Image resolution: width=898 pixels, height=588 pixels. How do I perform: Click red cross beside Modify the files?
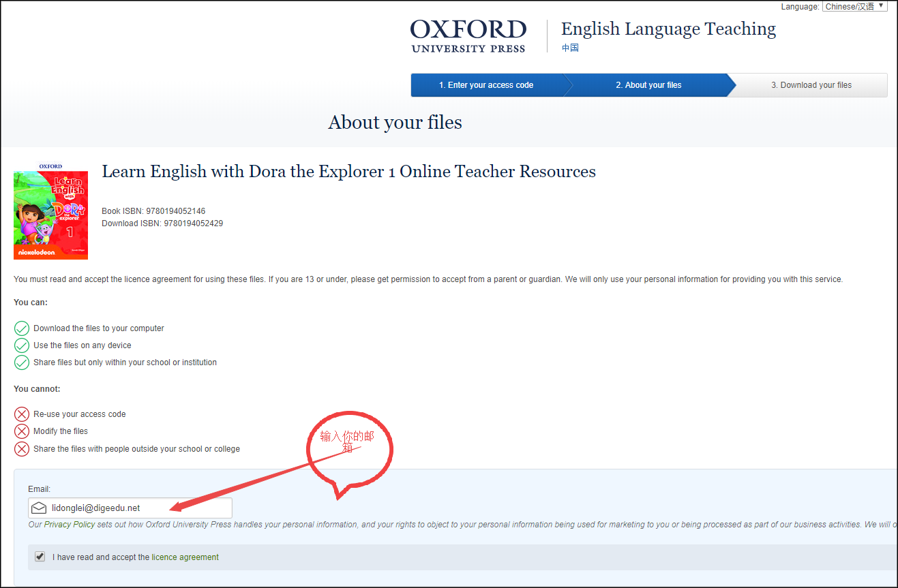[x=22, y=431]
